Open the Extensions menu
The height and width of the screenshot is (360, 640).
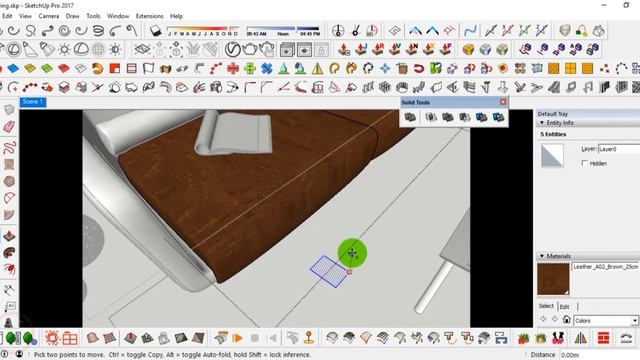[149, 16]
